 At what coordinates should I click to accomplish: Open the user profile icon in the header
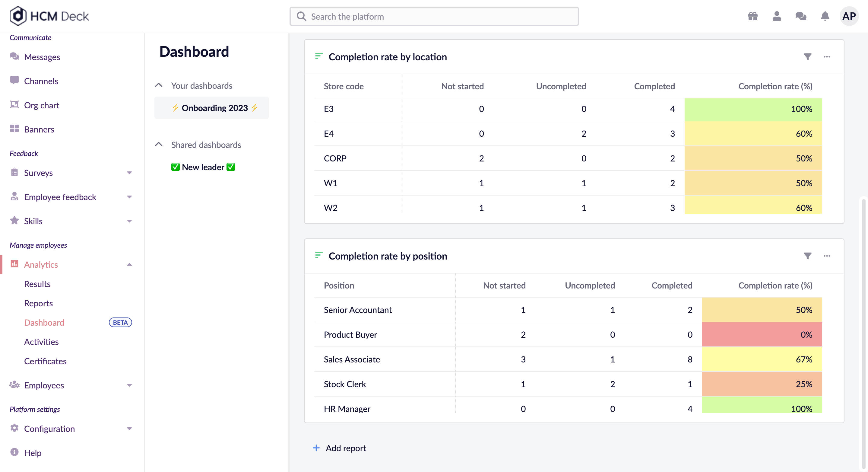point(777,16)
